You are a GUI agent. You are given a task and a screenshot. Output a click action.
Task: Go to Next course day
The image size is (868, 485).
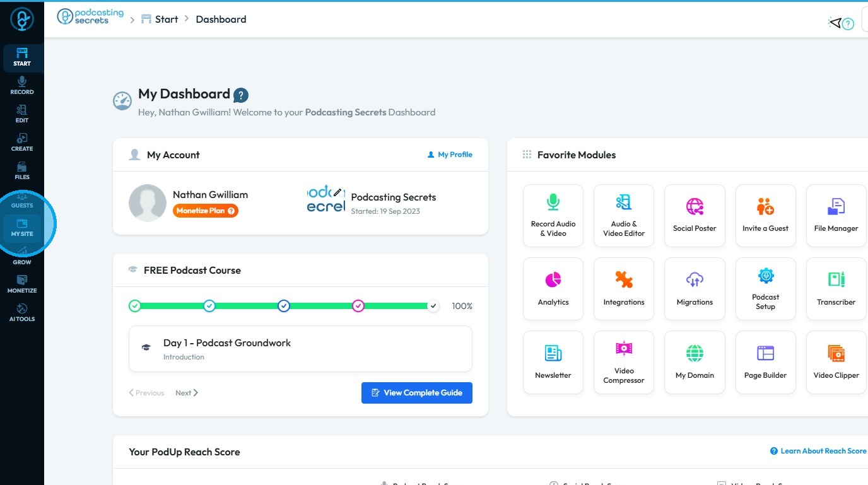[187, 393]
